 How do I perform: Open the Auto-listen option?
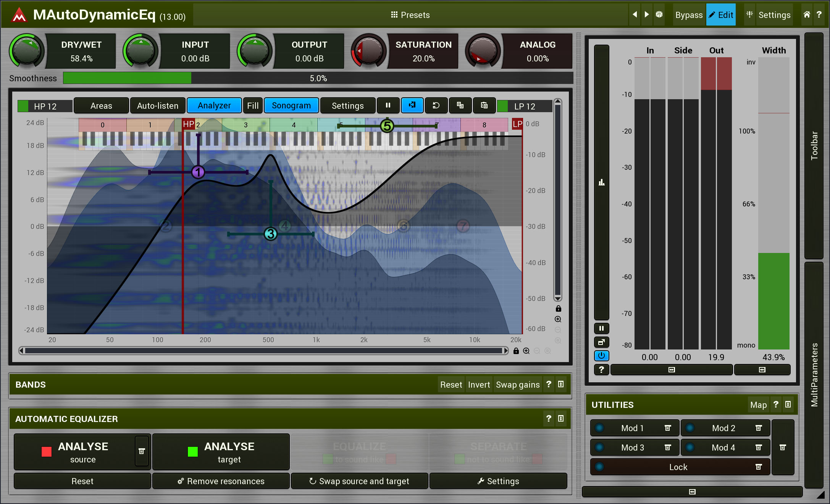tap(158, 106)
